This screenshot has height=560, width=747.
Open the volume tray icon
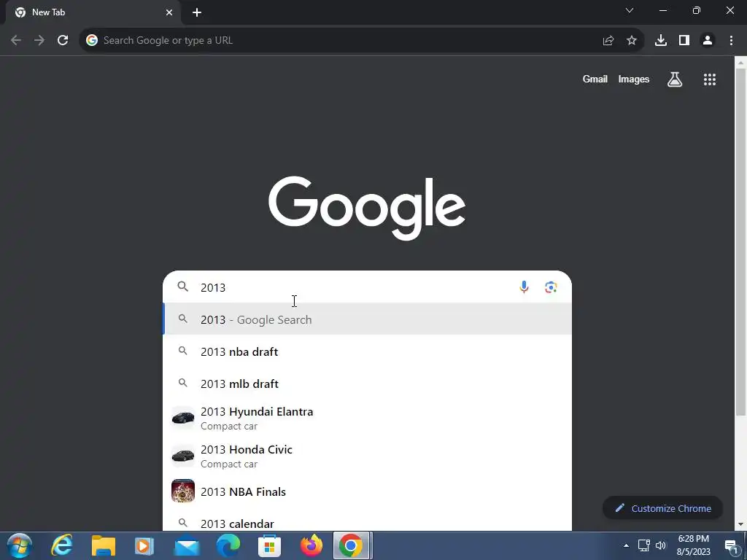tap(661, 545)
